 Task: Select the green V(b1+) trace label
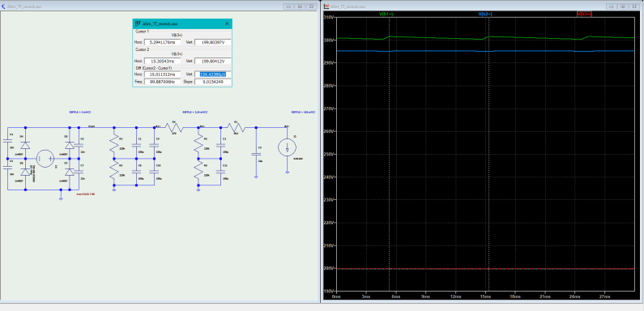click(386, 14)
